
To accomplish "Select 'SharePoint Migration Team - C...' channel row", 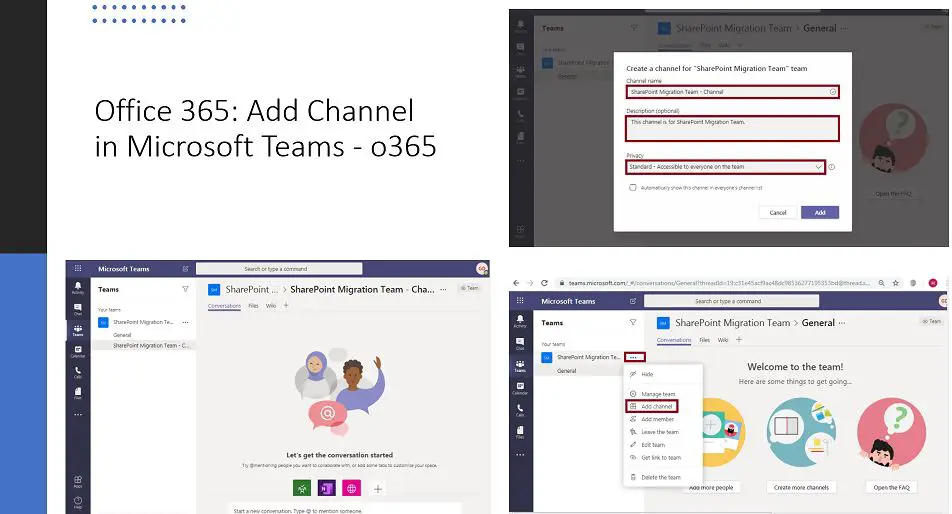I will pos(144,345).
